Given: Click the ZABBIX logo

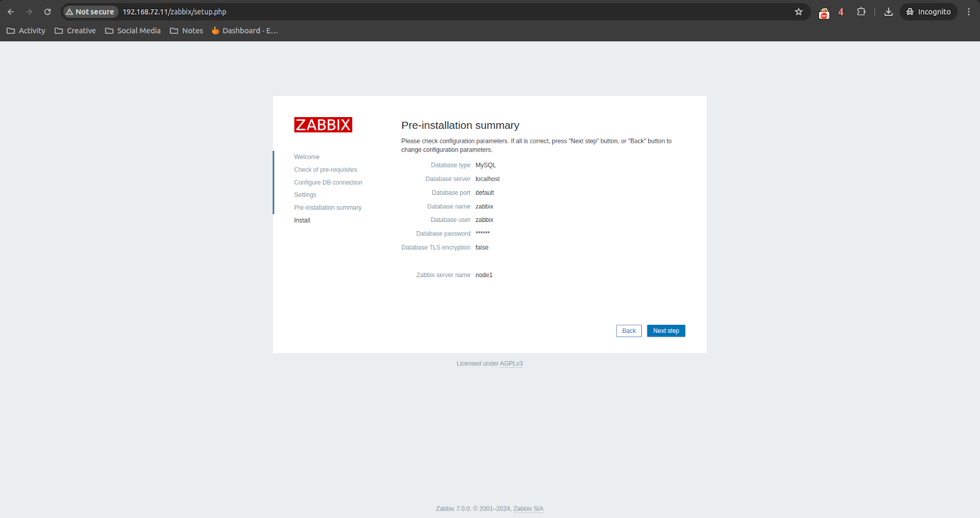Looking at the screenshot, I should [x=323, y=125].
